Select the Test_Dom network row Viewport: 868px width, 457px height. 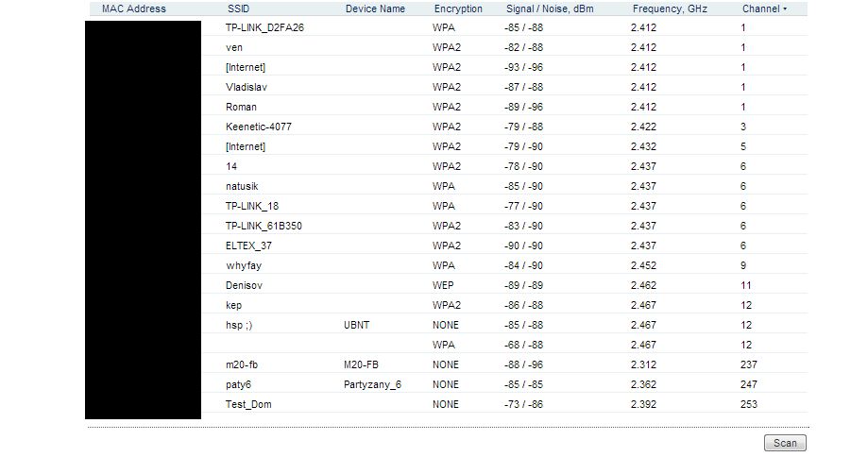click(x=248, y=404)
